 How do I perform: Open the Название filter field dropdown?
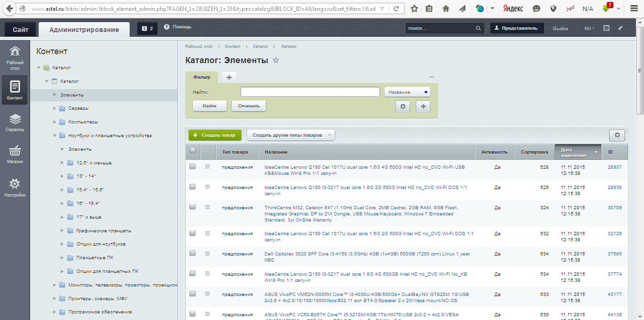coord(407,92)
